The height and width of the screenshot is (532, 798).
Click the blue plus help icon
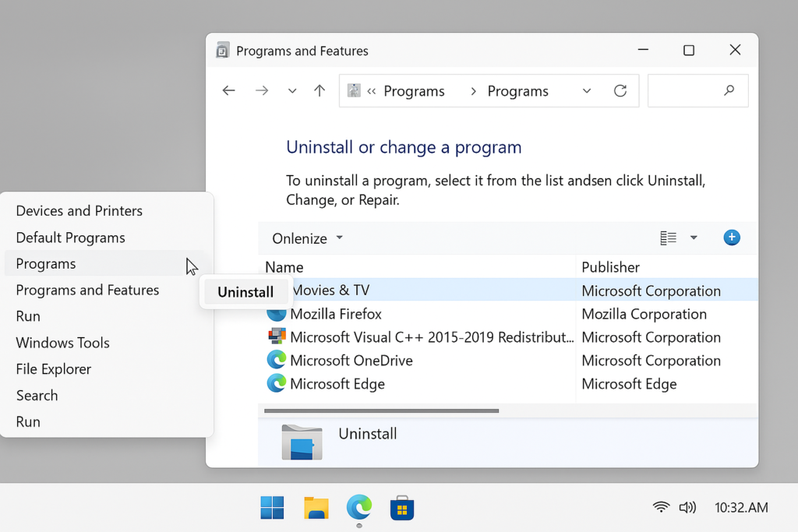click(x=732, y=238)
